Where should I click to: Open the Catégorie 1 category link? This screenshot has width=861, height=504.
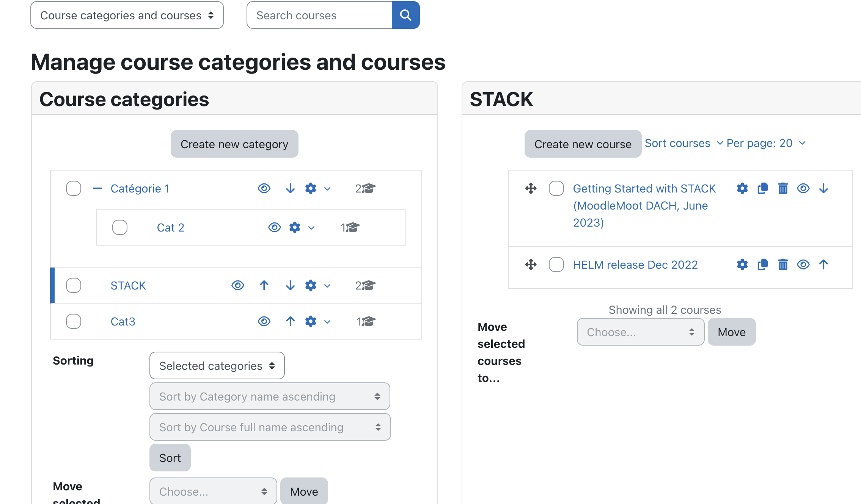140,188
